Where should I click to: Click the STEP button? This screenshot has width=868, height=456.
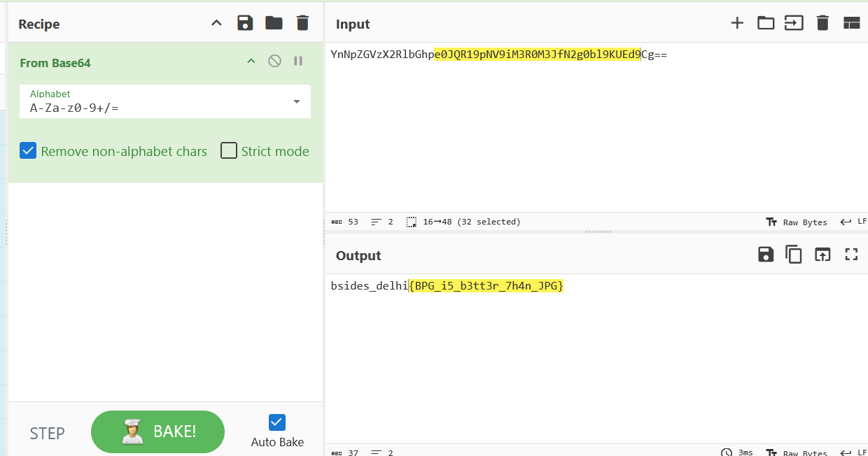coord(48,434)
